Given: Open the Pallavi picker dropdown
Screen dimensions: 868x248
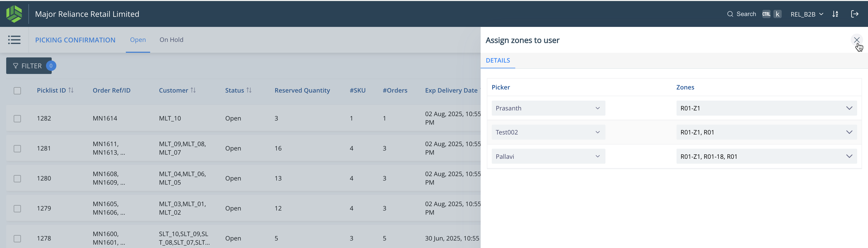Looking at the screenshot, I should tap(548, 156).
